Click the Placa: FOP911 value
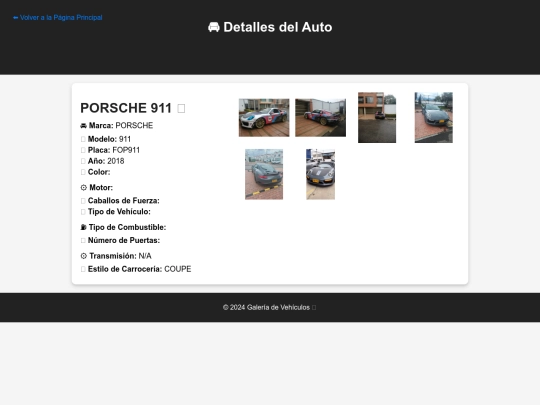The height and width of the screenshot is (405, 540). pos(126,150)
